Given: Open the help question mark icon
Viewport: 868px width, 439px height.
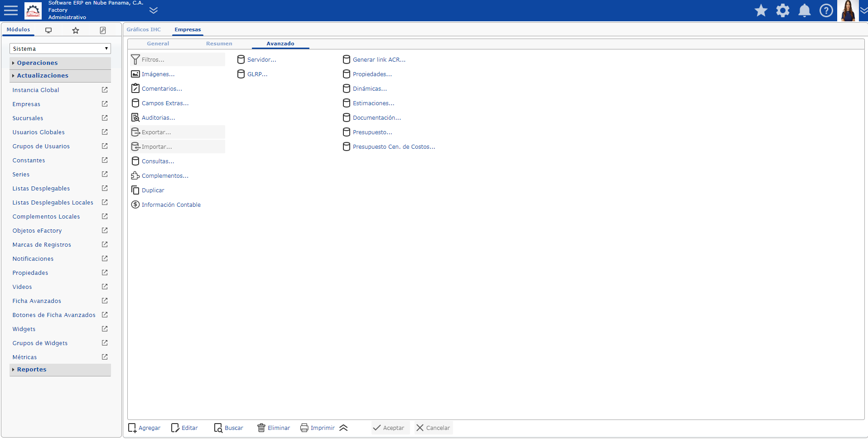Looking at the screenshot, I should (826, 10).
